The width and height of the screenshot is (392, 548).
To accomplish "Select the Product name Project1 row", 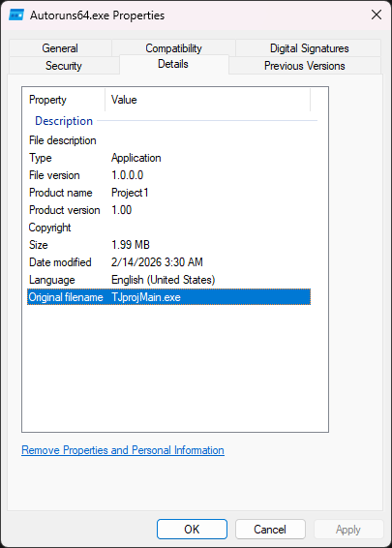I will point(168,193).
